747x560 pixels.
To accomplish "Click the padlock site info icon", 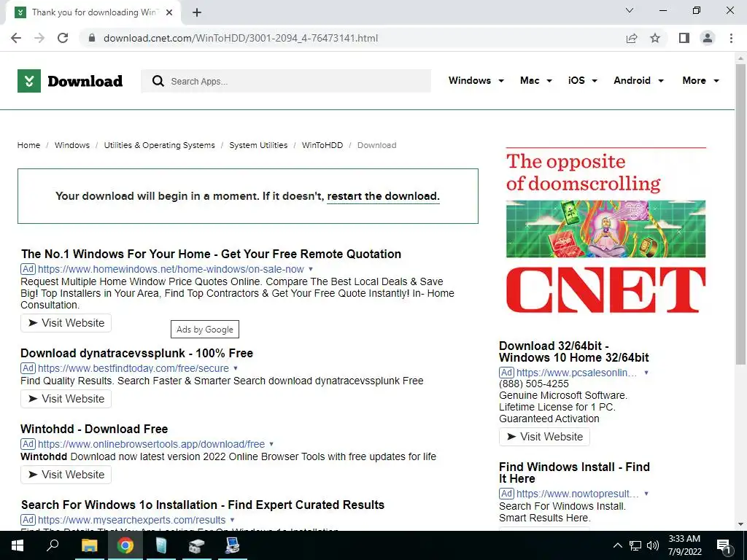I will pyautogui.click(x=92, y=38).
